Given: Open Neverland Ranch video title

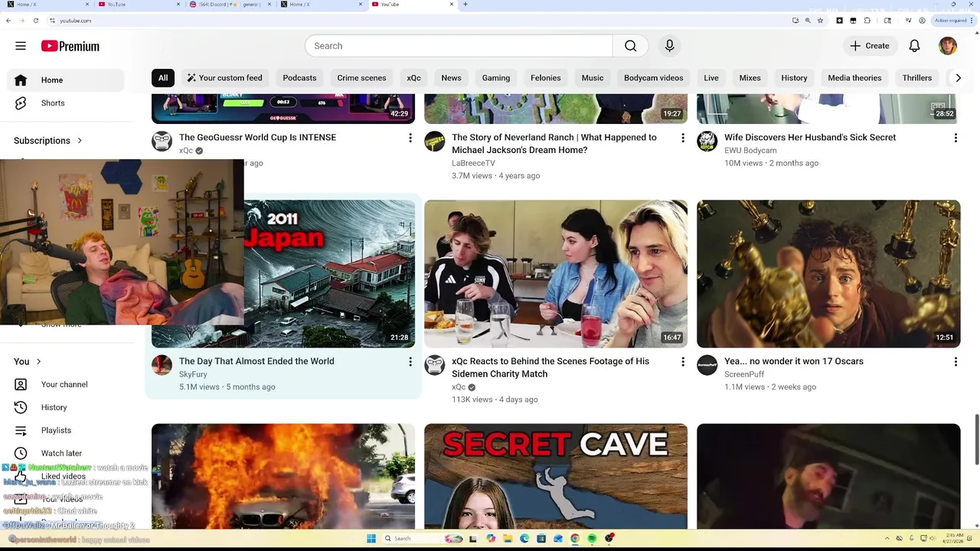Looking at the screenshot, I should 554,144.
